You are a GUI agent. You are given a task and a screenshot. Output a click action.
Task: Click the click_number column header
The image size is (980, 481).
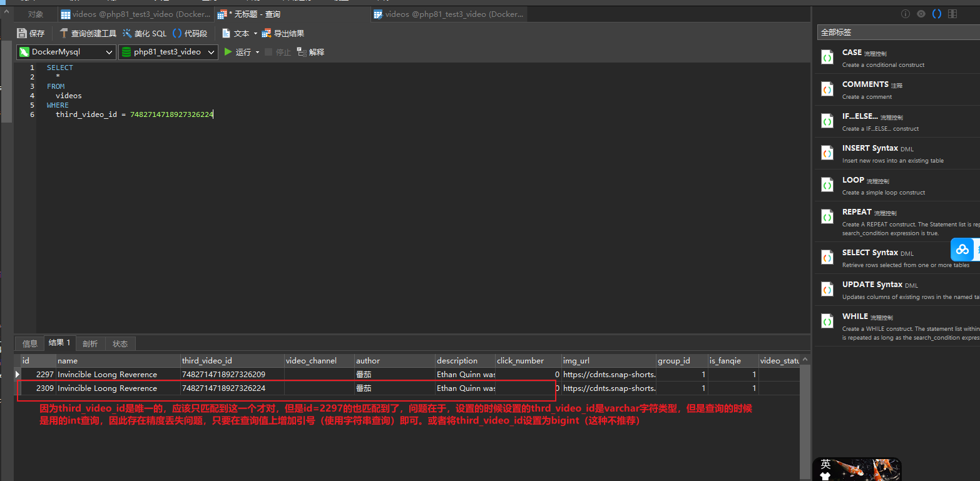click(x=528, y=360)
